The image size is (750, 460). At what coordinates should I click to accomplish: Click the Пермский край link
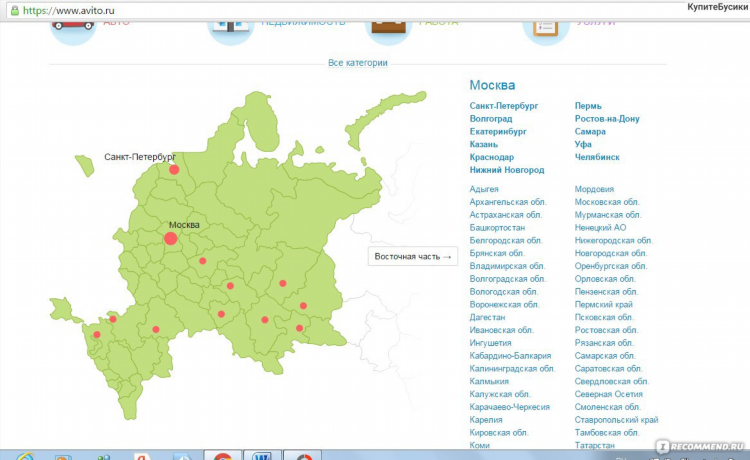(604, 305)
